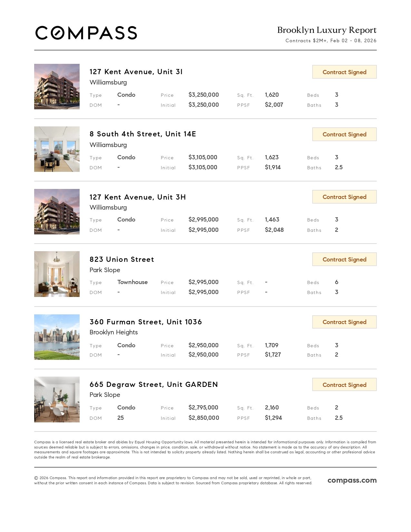Screen dimensions: 411x532
Task: Select the 823 Union Street listing title
Action: 122,260
